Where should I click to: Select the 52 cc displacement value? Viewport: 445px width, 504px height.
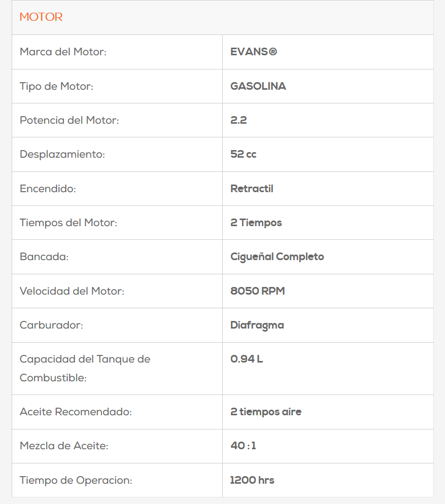244,154
